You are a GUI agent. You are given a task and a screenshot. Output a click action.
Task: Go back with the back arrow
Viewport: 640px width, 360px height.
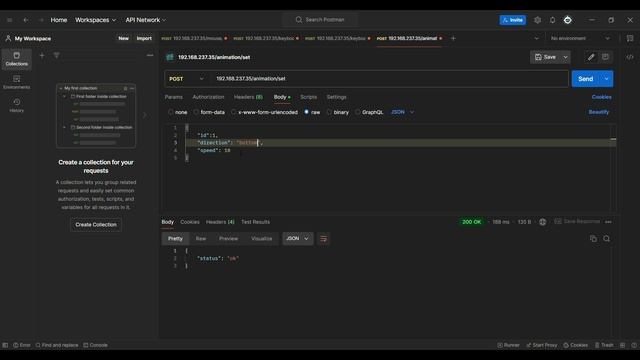26,20
